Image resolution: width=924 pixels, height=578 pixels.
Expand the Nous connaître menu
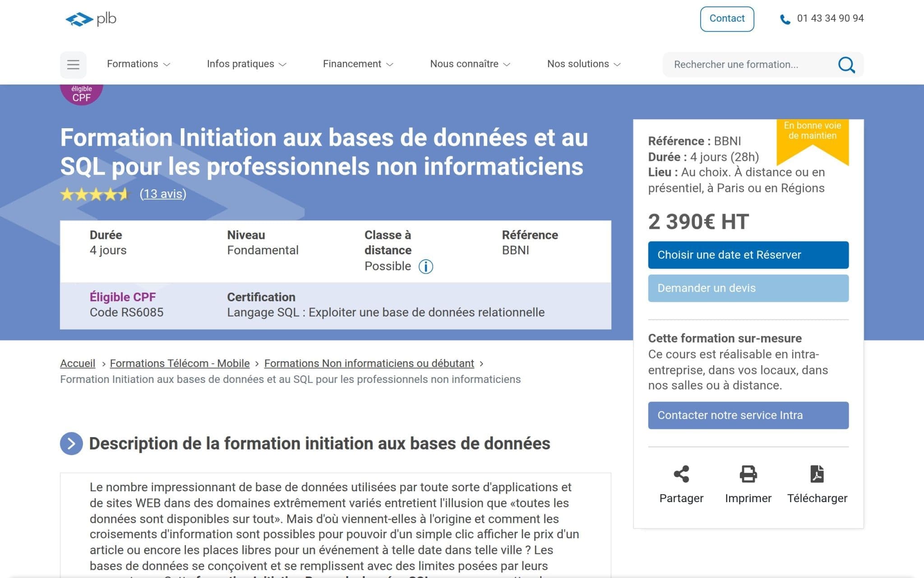tap(470, 64)
